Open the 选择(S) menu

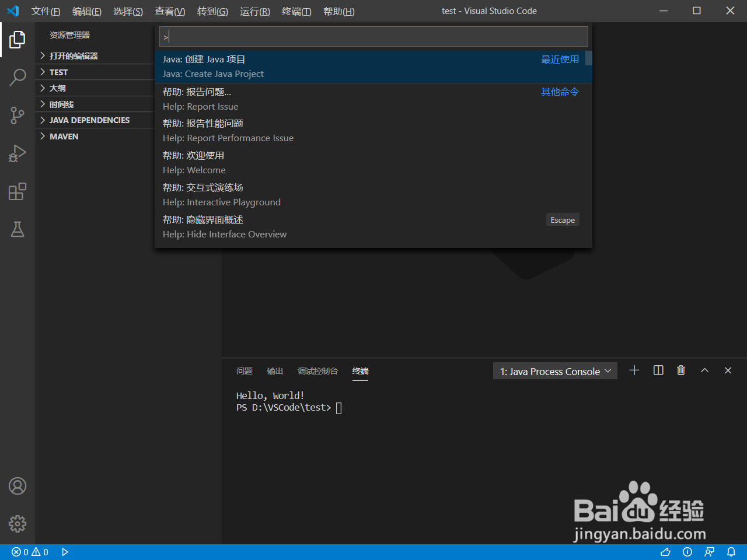[x=128, y=11]
